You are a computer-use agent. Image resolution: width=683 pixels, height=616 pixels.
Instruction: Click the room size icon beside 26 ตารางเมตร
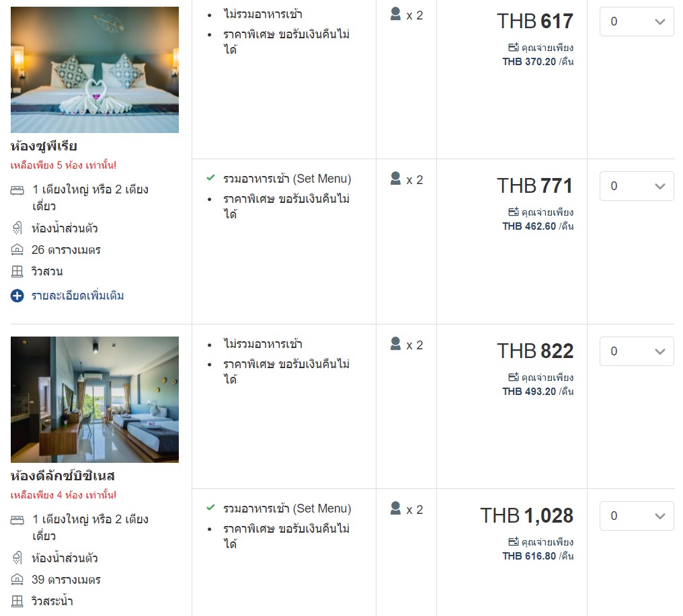(x=17, y=250)
